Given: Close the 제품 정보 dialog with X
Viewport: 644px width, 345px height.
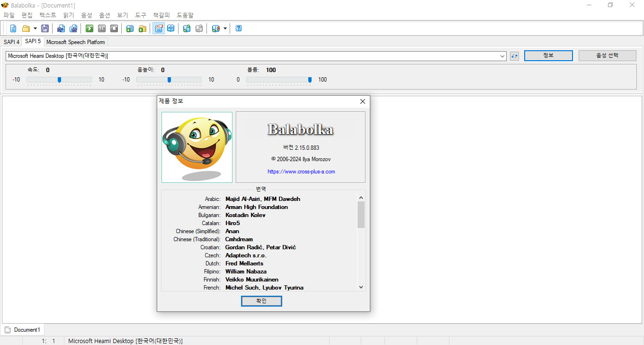Looking at the screenshot, I should [x=363, y=101].
